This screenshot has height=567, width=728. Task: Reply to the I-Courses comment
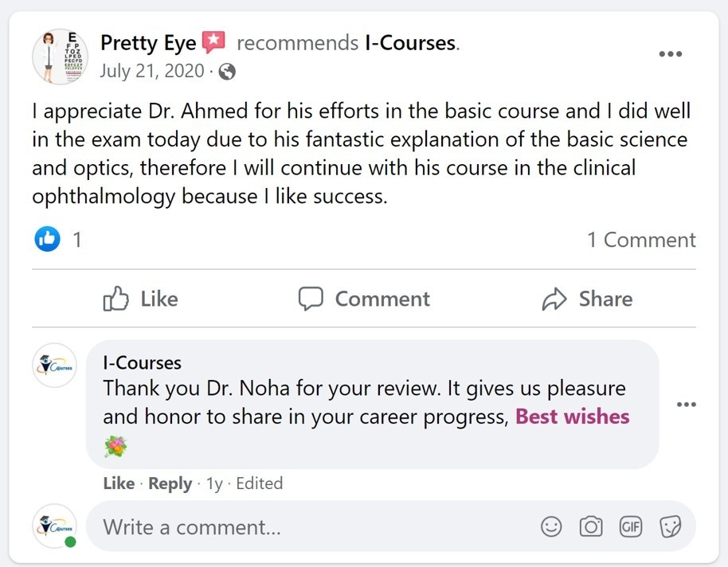pyautogui.click(x=170, y=483)
